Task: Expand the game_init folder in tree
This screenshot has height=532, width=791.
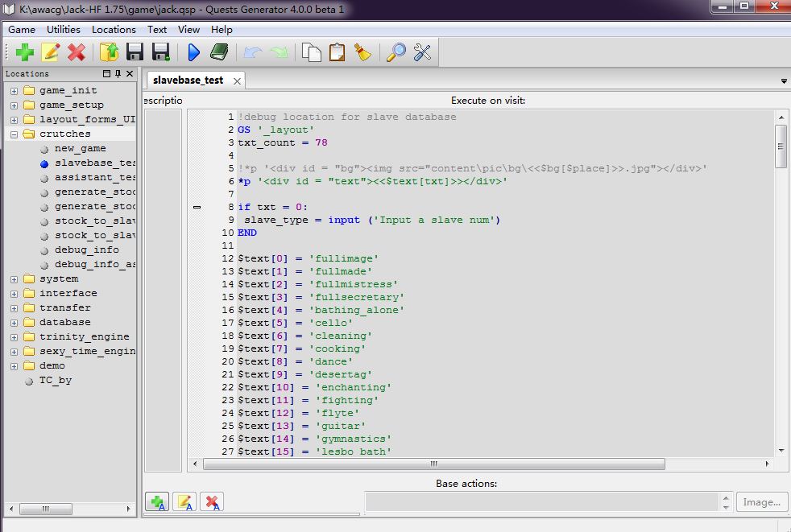Action: point(14,91)
